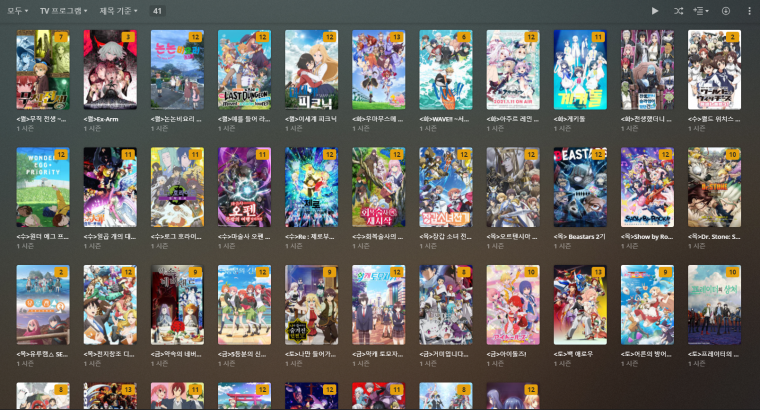This screenshot has height=410, width=760.
Task: Click the <수>Re : 제로부 title link
Action: (x=310, y=237)
